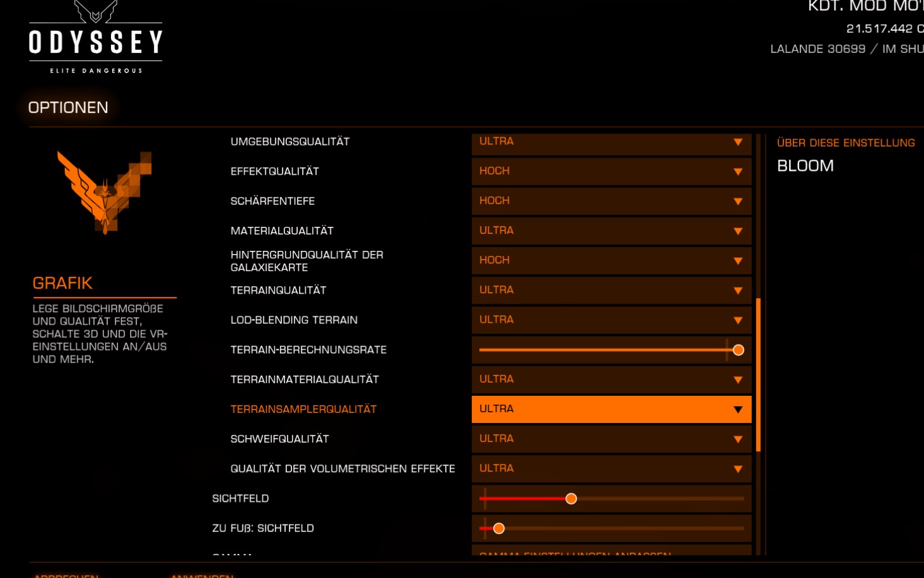This screenshot has width=924, height=578.
Task: Adjust the Terrain-Berechnungsrate slider
Action: (x=737, y=349)
